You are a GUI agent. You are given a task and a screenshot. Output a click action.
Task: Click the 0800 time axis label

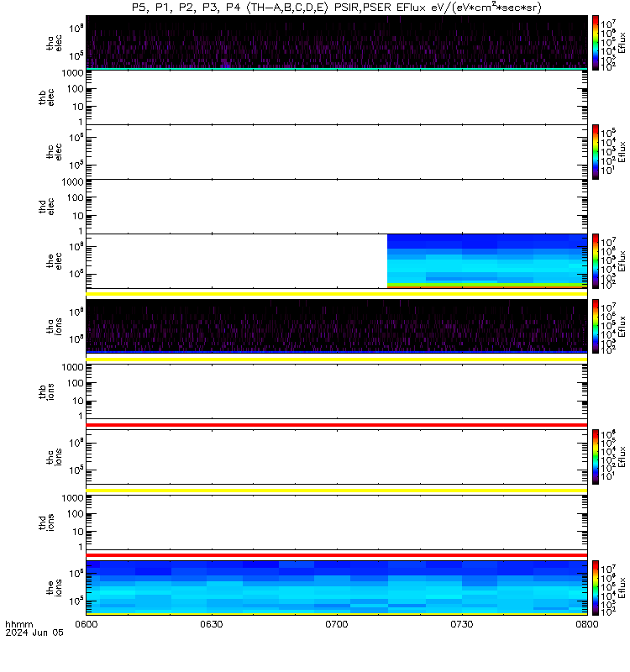(586, 624)
